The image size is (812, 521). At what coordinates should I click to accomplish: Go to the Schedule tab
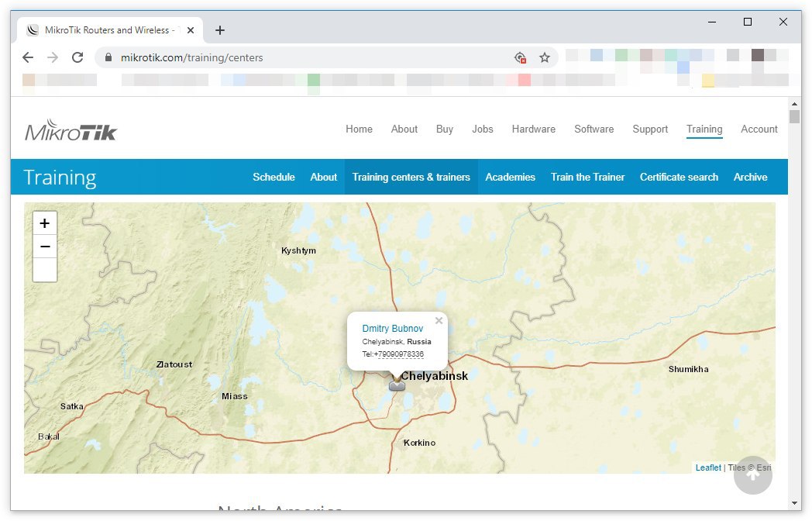point(274,177)
